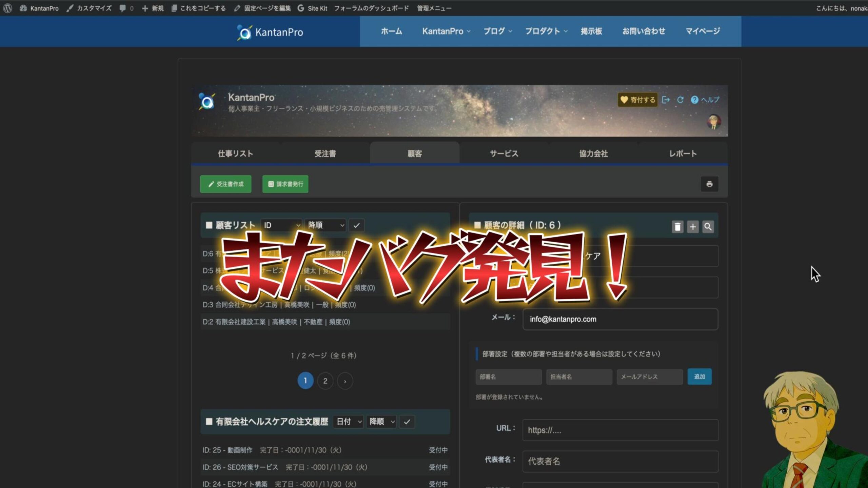Open customer list 降順 order dropdown
The width and height of the screenshot is (868, 488).
325,225
